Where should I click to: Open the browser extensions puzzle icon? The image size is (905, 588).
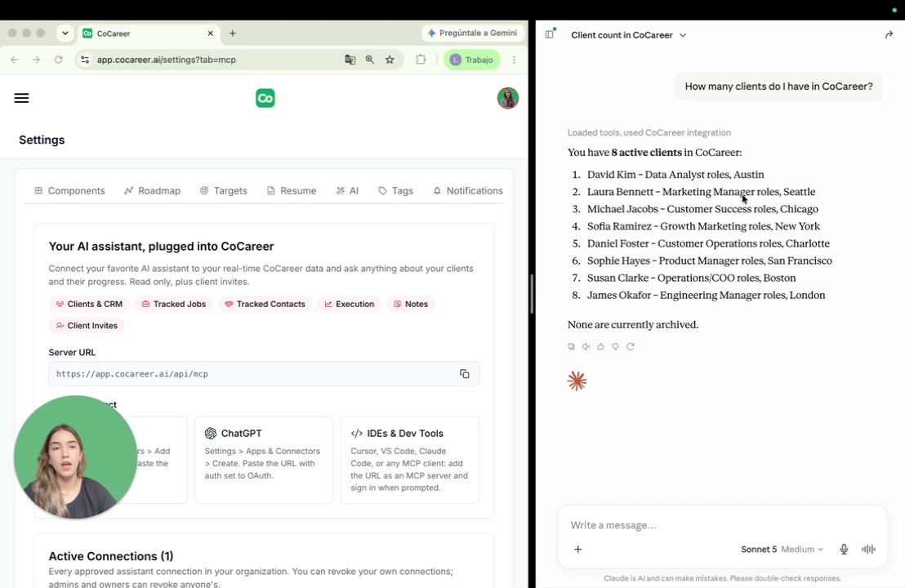click(421, 60)
